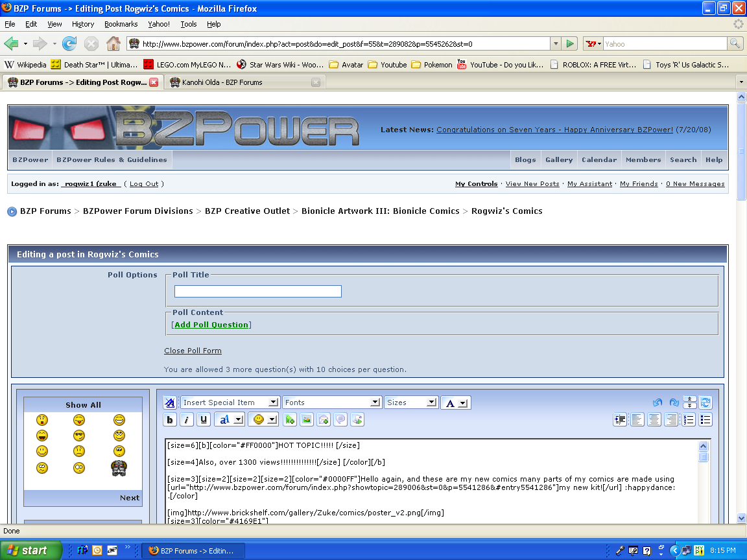Insert the plain smile smiley

coord(42,450)
